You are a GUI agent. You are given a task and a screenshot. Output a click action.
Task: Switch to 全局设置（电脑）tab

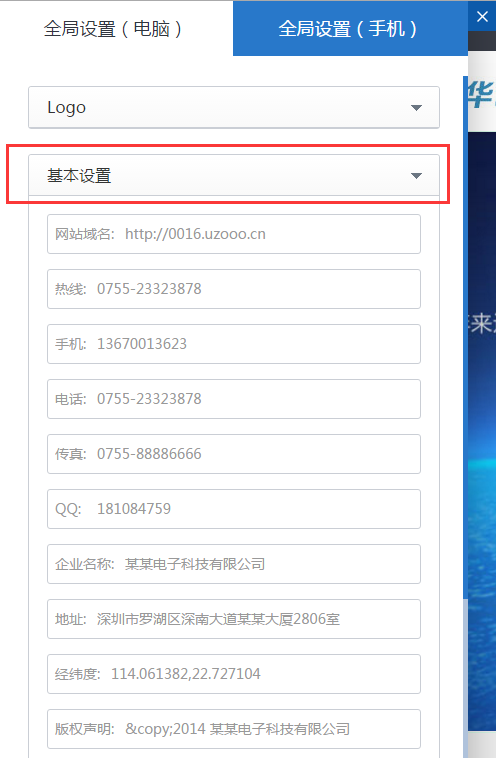[113, 29]
